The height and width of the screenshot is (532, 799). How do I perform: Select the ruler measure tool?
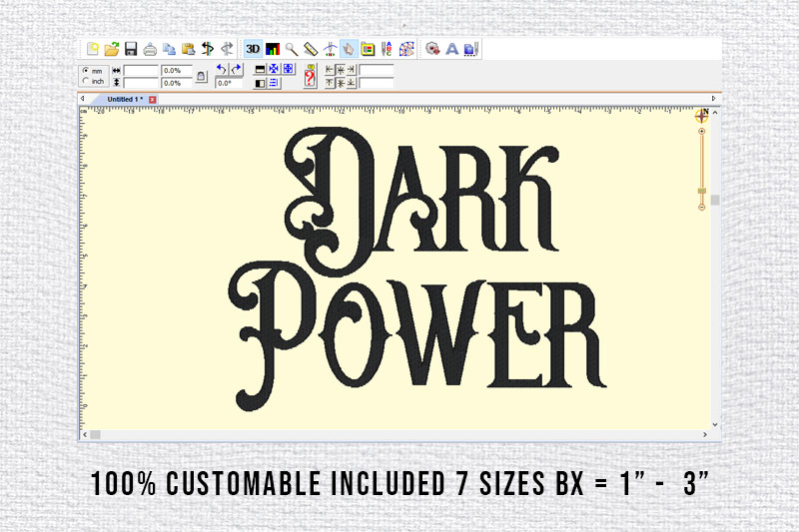(311, 49)
